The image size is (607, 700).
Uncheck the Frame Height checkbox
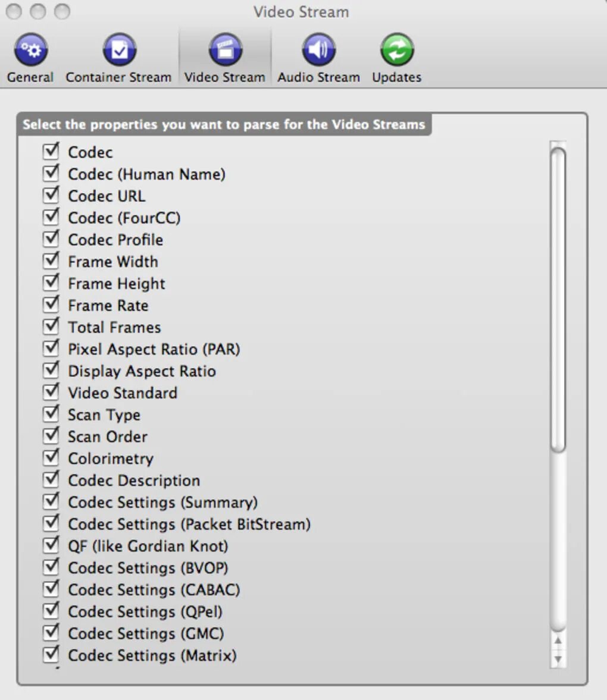point(51,282)
